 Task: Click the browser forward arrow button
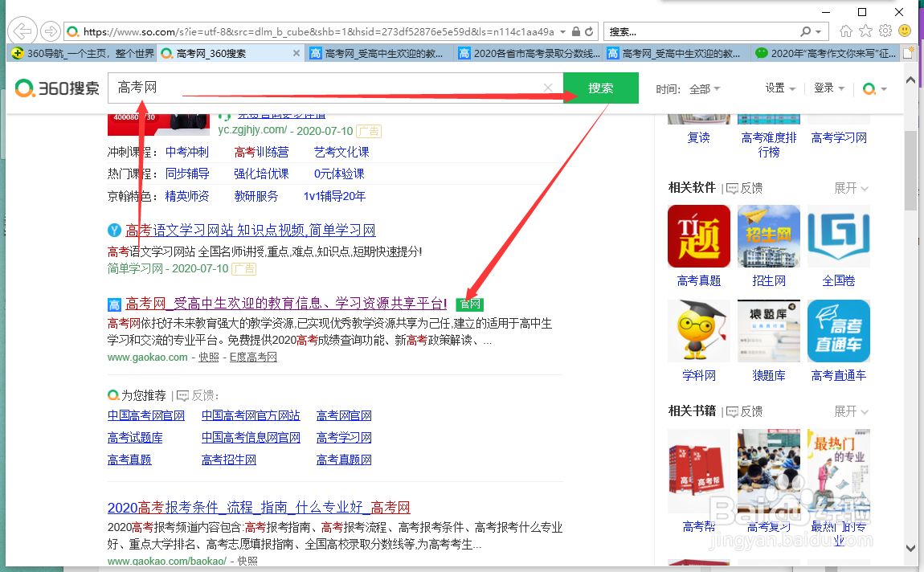(x=51, y=31)
